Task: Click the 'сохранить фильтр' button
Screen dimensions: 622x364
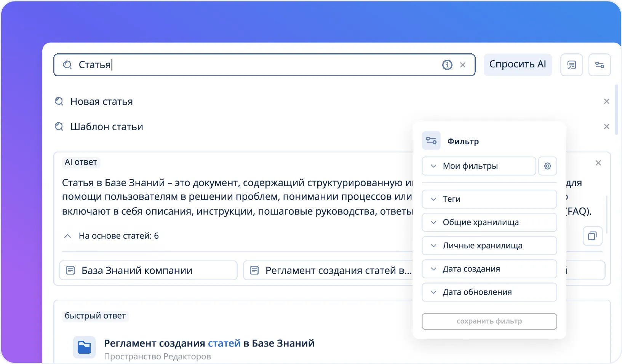Action: coord(489,321)
